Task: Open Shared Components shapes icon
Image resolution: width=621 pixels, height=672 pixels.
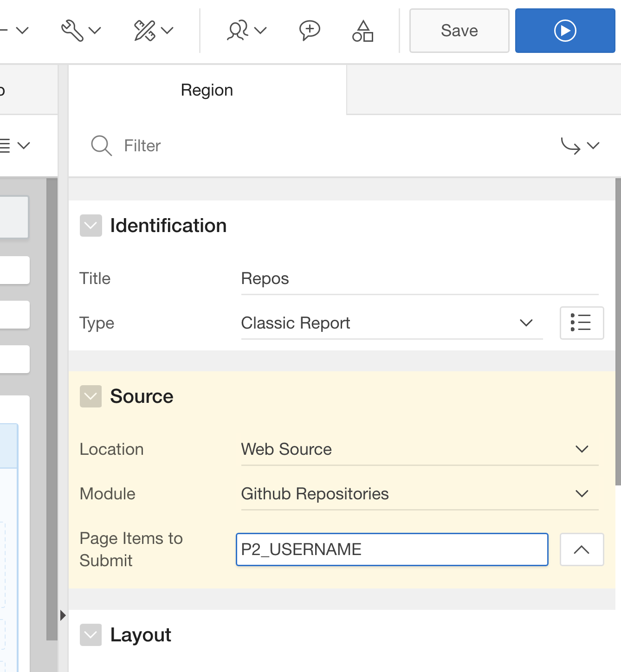Action: 362,31
